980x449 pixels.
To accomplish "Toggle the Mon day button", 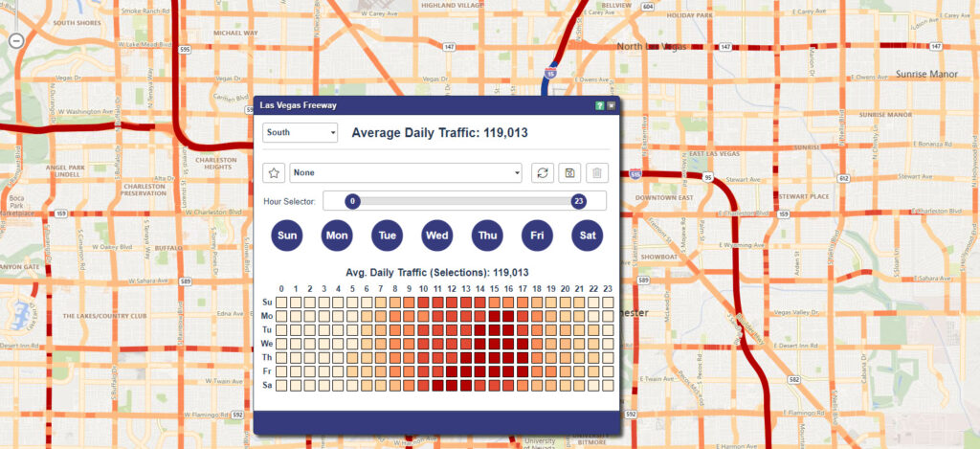I will 337,235.
